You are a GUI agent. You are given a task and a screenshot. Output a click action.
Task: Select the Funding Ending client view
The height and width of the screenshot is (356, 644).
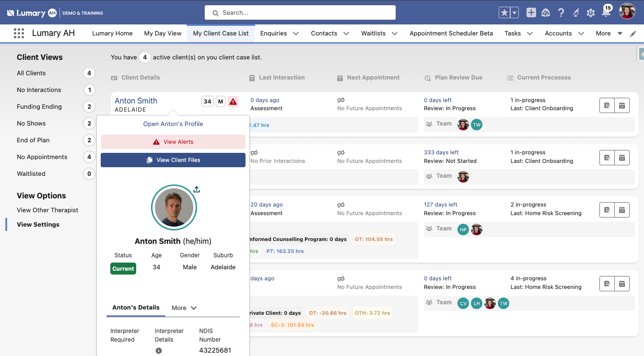coord(39,106)
